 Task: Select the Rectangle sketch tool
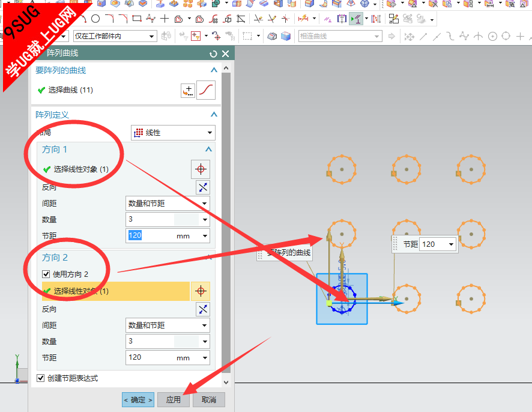pos(137,19)
